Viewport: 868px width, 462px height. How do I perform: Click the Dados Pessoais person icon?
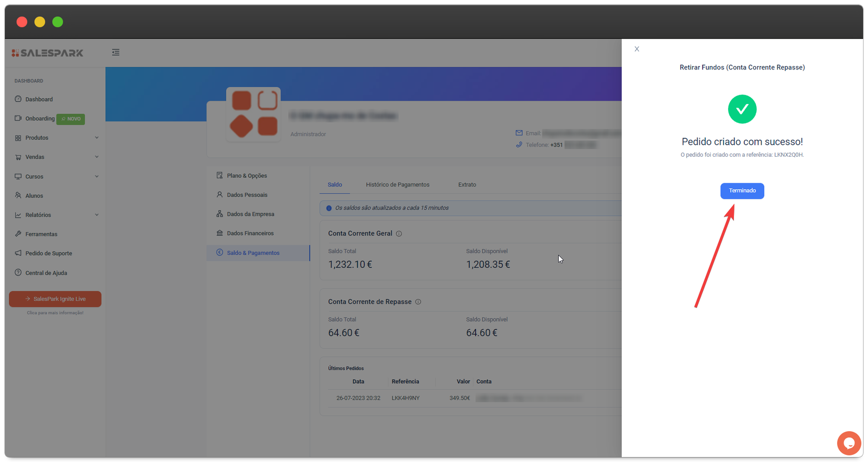(x=220, y=194)
